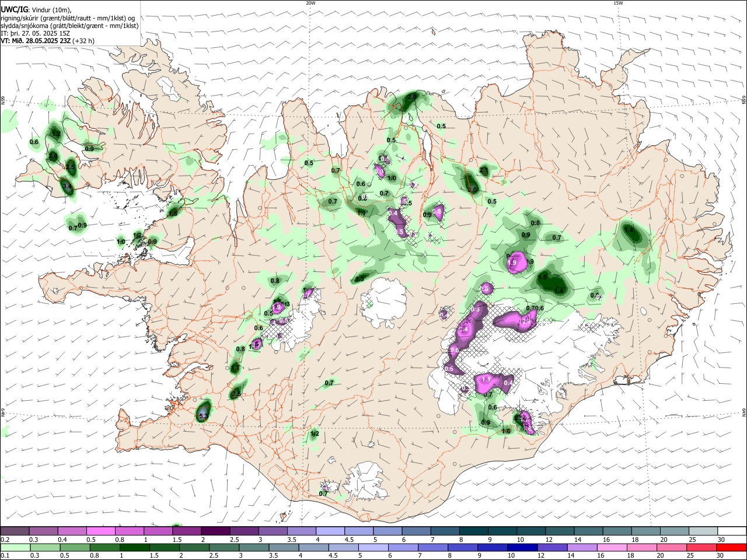747x560 pixels.
Task: Click the pink 1.9 snow patch northeast of Vatnajökull
Action: pyautogui.click(x=517, y=262)
